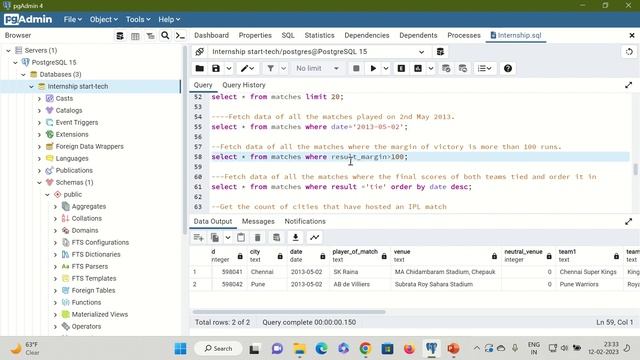Execute the query with play button
Viewport: 640px width, 360px height.
[373, 69]
